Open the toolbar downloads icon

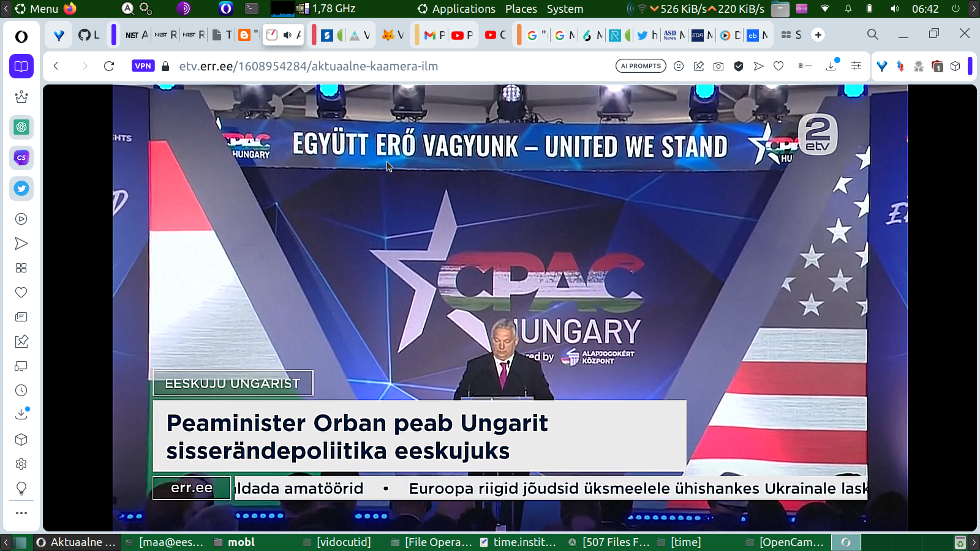pos(831,66)
